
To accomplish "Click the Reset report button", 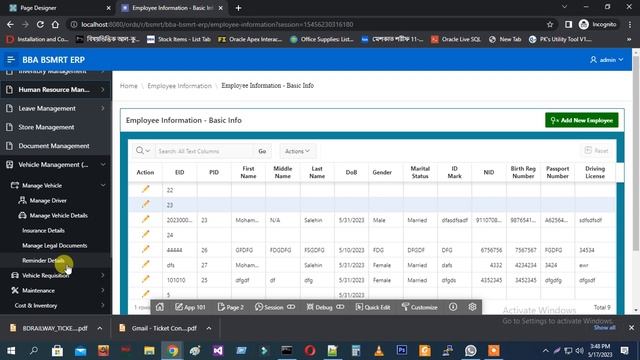I will (x=596, y=151).
